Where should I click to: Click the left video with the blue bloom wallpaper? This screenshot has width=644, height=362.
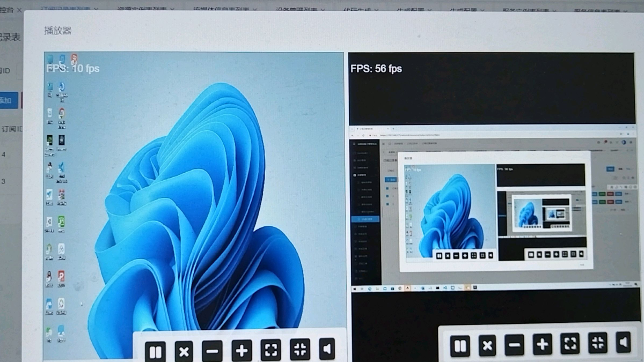point(194,206)
